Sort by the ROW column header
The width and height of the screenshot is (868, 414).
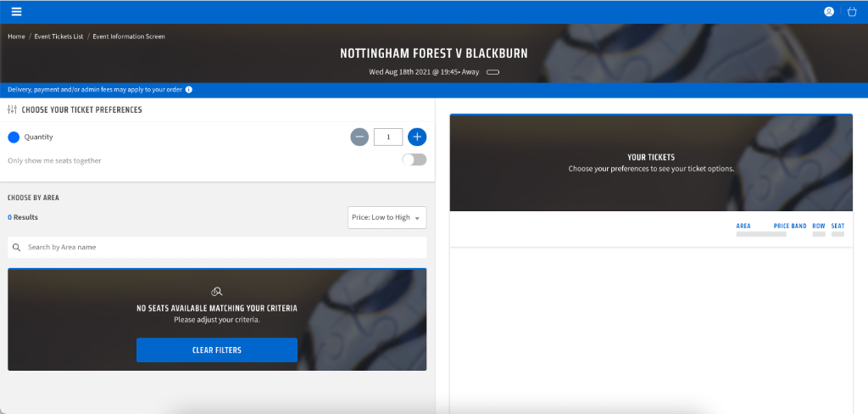[819, 227]
